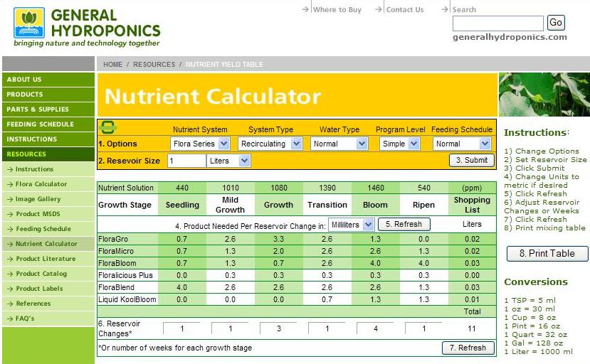Viewport: 590px width, 364px height.
Task: Click the FloraBlend row label
Action: [116, 287]
